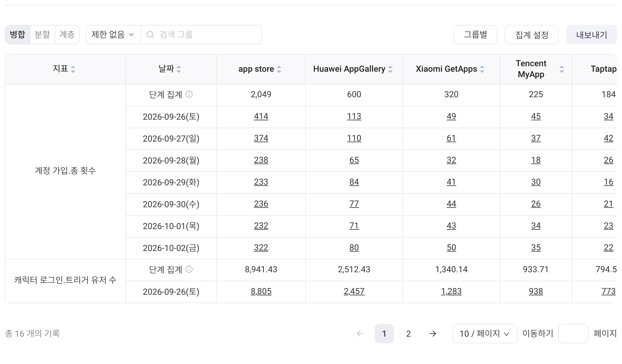Sort the Tencent MyApp column
This screenshot has width=622, height=364.
562,69
